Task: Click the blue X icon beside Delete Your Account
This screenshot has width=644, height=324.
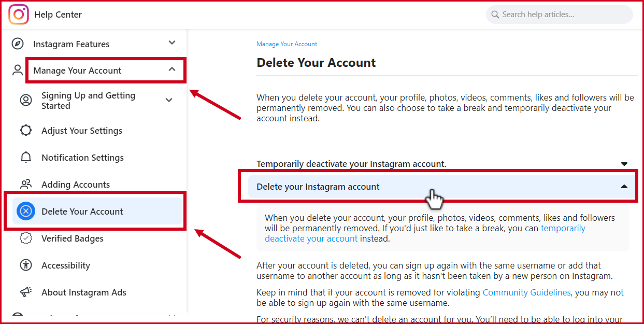Action: pos(26,212)
